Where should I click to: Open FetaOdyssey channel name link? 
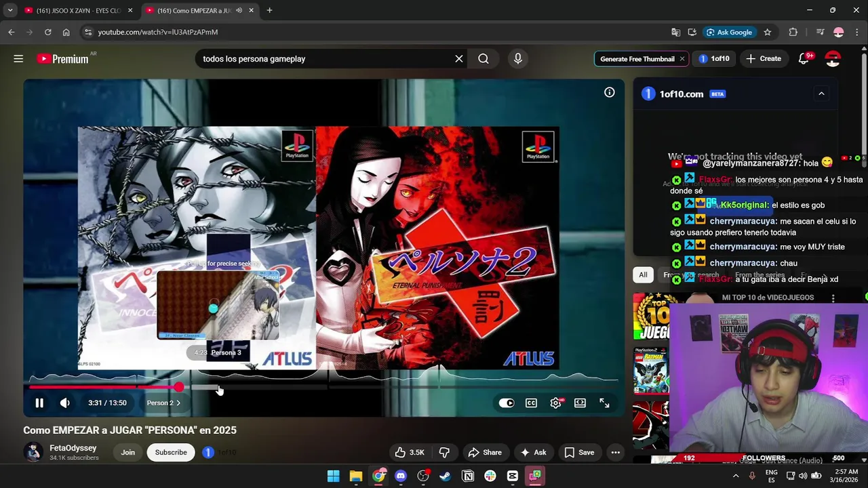tap(73, 448)
